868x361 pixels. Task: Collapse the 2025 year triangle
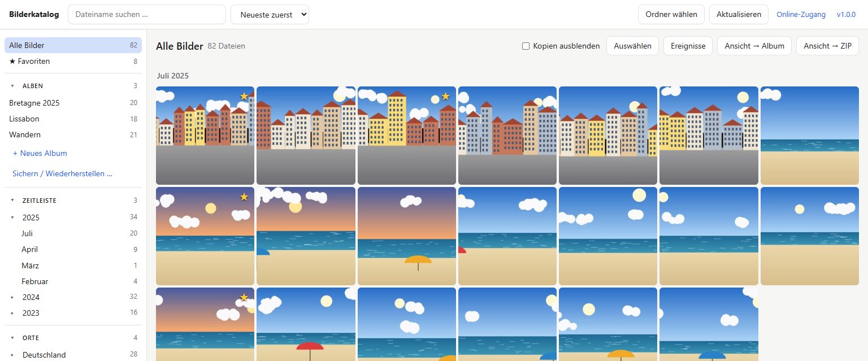click(x=12, y=218)
